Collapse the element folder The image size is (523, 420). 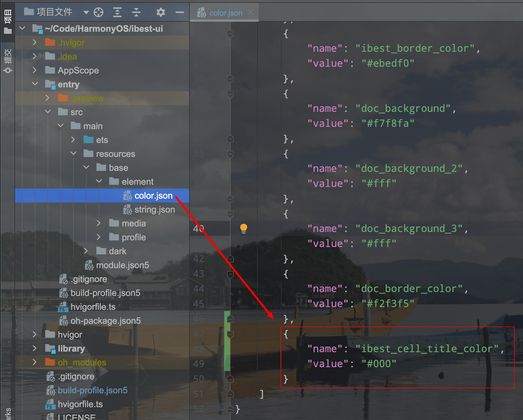click(99, 181)
